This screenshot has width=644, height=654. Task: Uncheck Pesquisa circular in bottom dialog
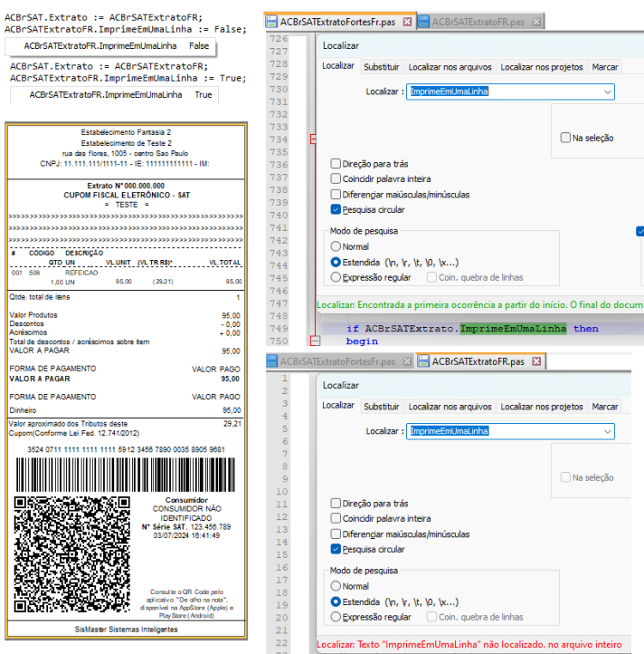(x=336, y=549)
